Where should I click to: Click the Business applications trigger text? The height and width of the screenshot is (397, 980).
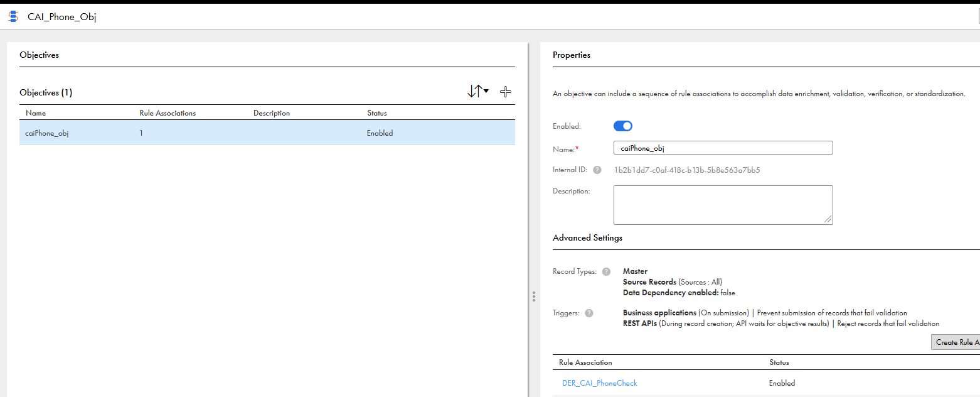pyautogui.click(x=659, y=313)
